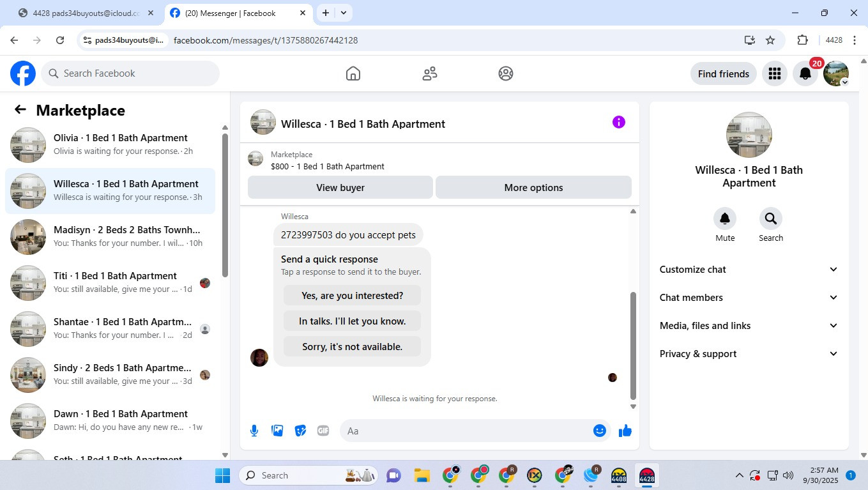The image size is (868, 490).
Task: Open the Chrome three-dot menu
Action: pos(855,40)
